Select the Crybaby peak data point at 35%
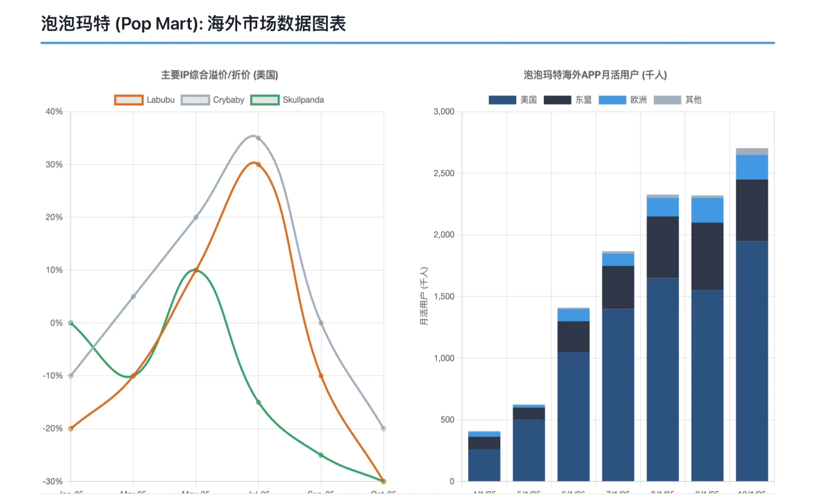Image resolution: width=816 pixels, height=504 pixels. point(258,138)
